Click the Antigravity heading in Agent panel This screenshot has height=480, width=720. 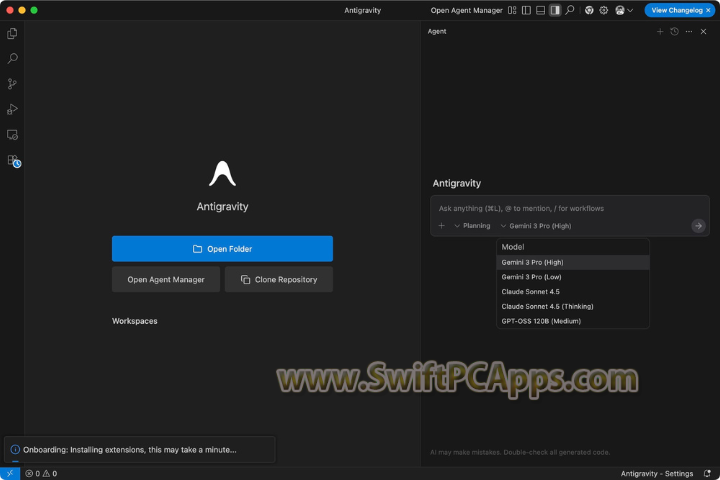click(457, 183)
